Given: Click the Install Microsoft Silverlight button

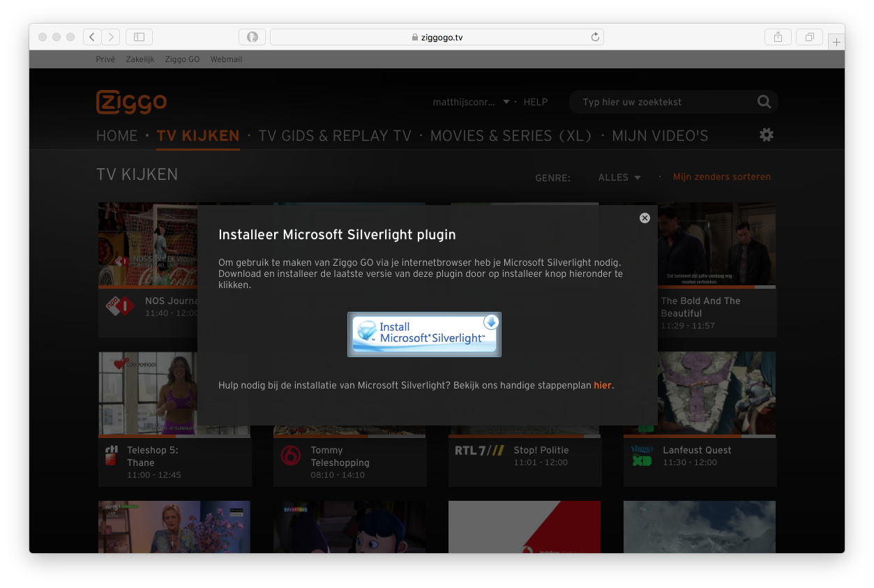Looking at the screenshot, I should [x=424, y=334].
